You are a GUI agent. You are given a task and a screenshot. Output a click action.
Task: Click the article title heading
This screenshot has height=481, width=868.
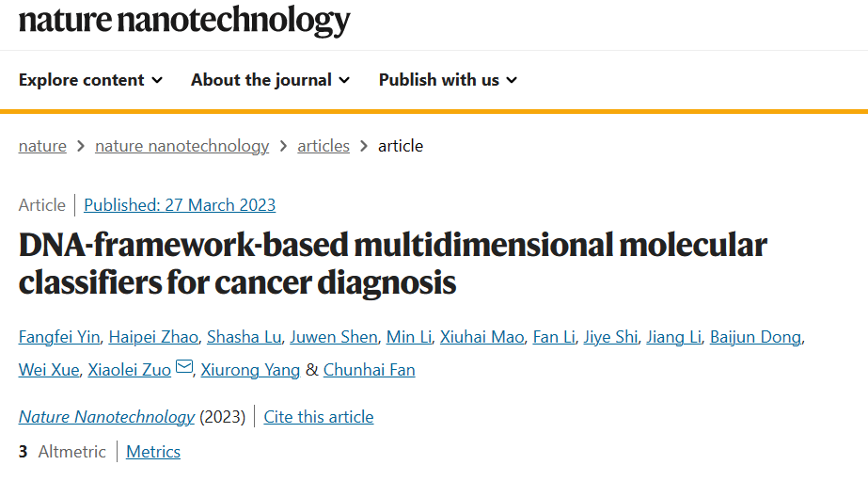pyautogui.click(x=392, y=264)
